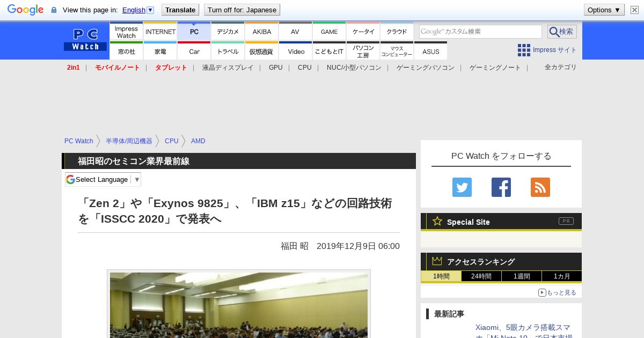Viewport: 644px width, 338px height.
Task: Open the トラベル nav tab
Action: click(x=228, y=51)
